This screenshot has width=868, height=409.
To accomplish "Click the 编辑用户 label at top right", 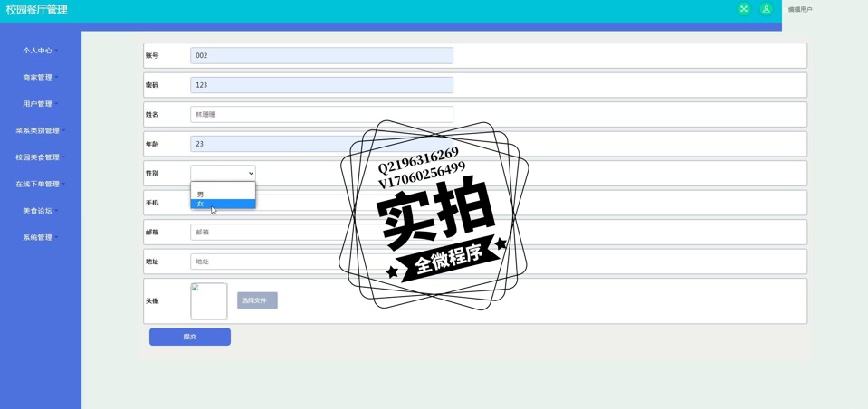I will pyautogui.click(x=800, y=9).
